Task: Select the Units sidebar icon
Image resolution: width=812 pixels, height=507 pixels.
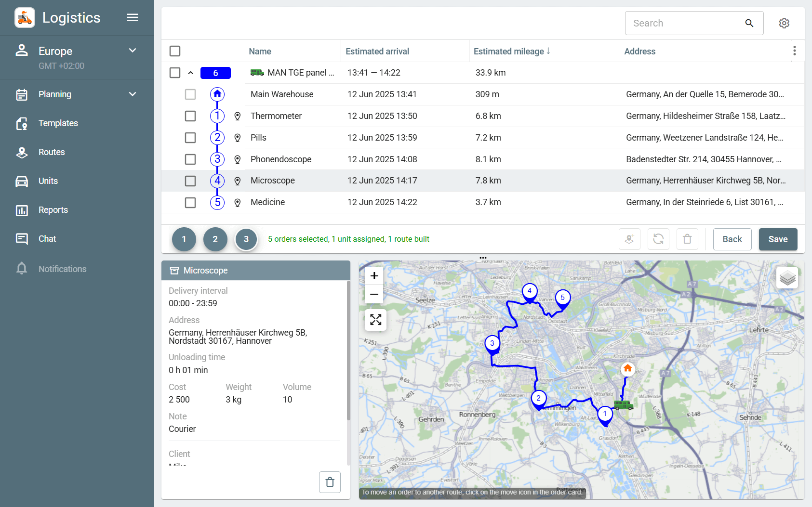Action: [22, 181]
